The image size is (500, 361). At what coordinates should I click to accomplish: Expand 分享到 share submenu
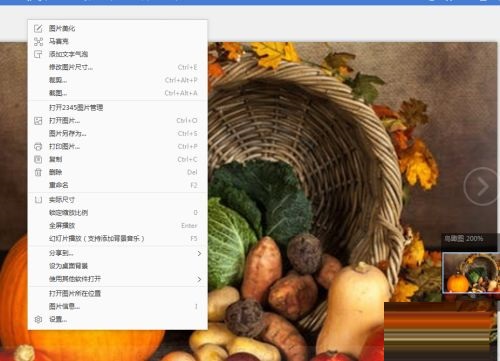coord(117,253)
